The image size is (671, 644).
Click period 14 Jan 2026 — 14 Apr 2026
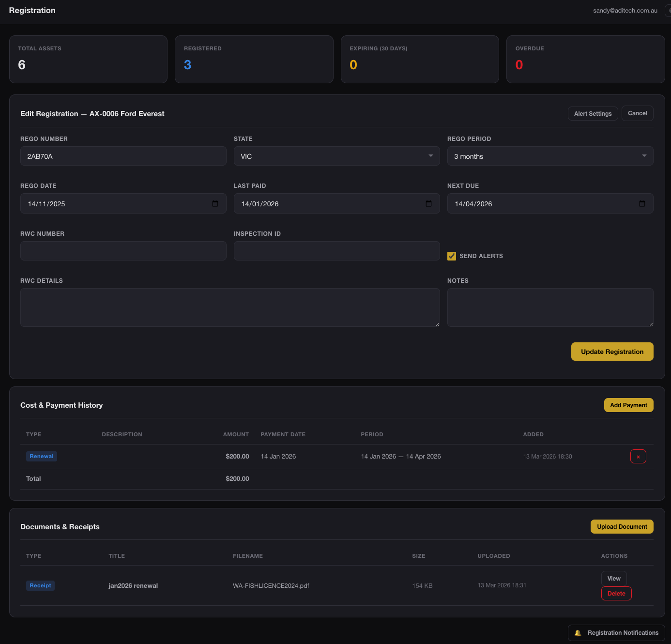pos(401,457)
